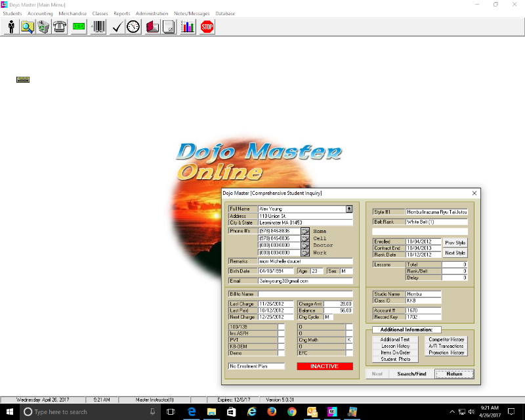This screenshot has width=525, height=420.
Task: Open the folder search magnifier tool
Action: click(28, 27)
